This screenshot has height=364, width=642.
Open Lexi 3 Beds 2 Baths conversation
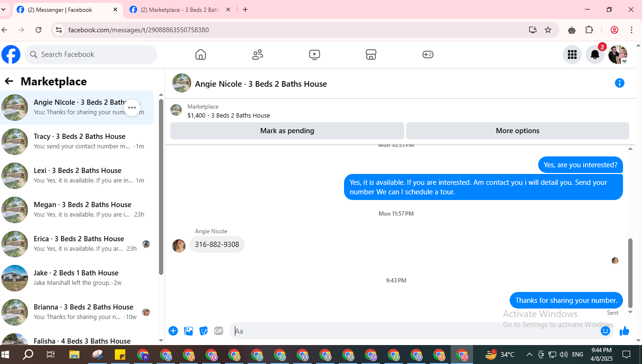pyautogui.click(x=77, y=176)
